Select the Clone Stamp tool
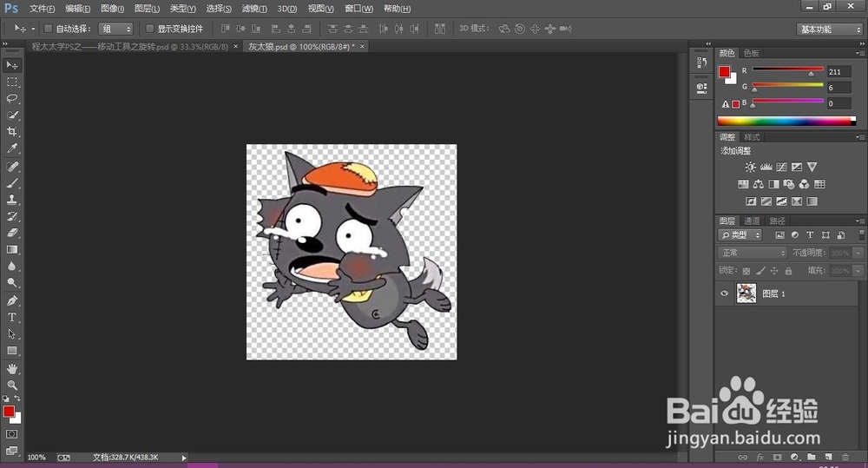 pyautogui.click(x=11, y=200)
